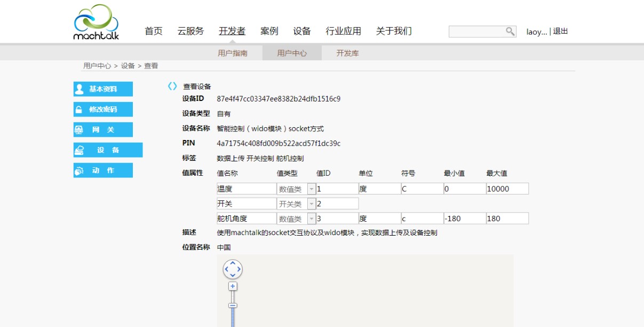Viewport: 644px width, 327px height.
Task: Open 关于我们 in the top navigation
Action: pyautogui.click(x=394, y=31)
